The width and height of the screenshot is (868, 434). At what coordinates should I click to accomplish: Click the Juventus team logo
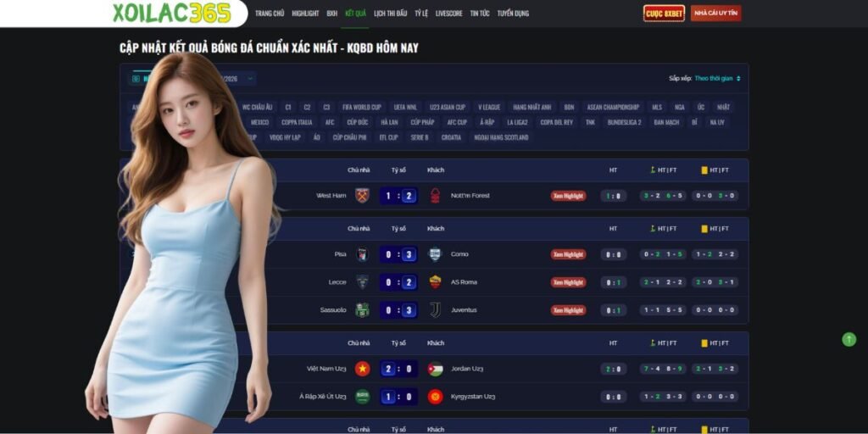point(435,310)
